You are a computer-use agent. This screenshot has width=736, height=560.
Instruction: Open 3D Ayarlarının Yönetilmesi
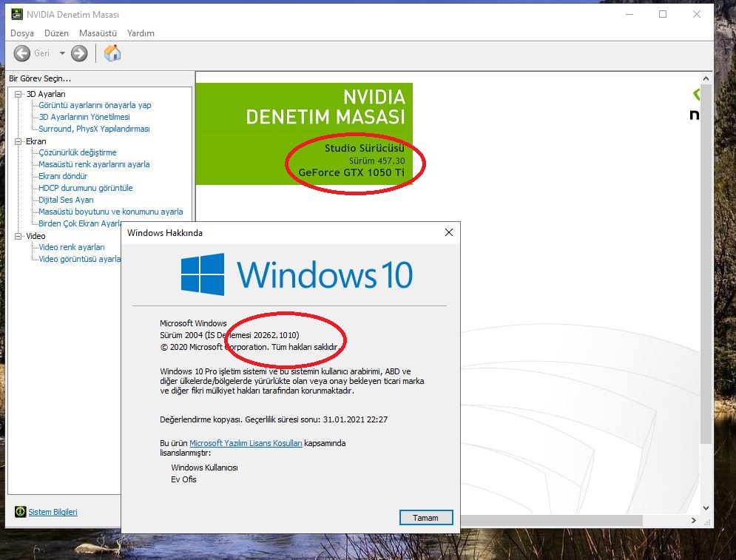point(84,117)
